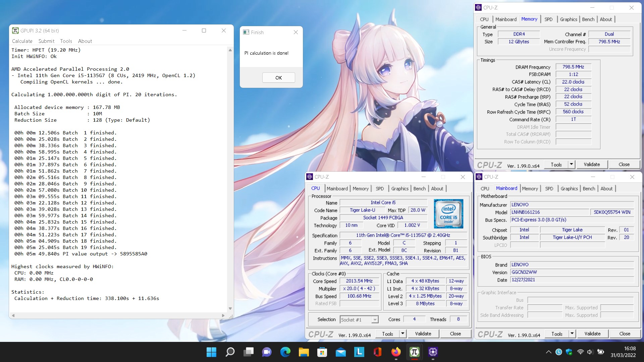Select the DRAM Frequency 798.5 MHz value
644x362 pixels.
[573, 67]
